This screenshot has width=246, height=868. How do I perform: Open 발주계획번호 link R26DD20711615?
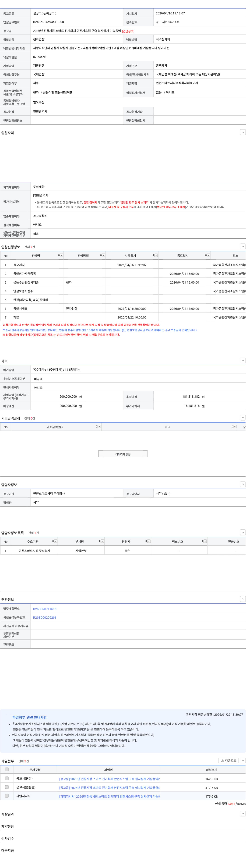(x=45, y=609)
